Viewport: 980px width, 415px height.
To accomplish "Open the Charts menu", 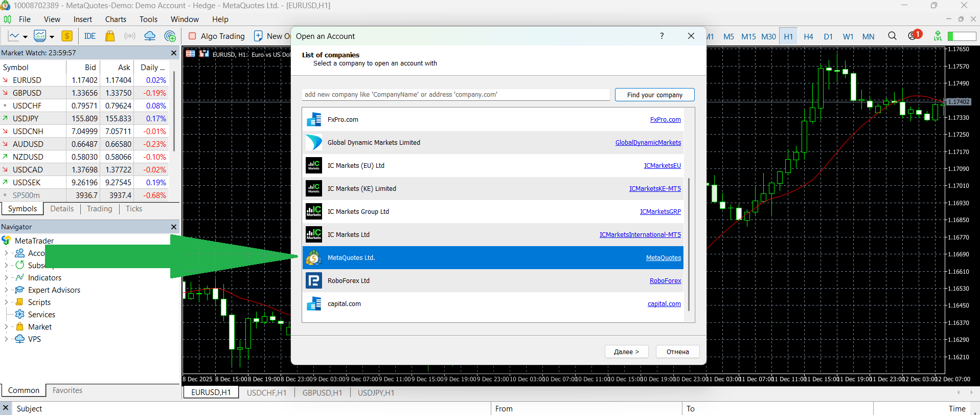I will (116, 19).
